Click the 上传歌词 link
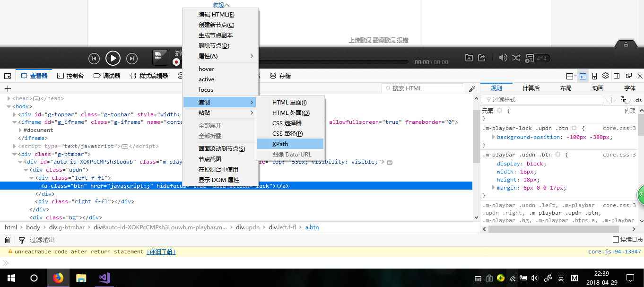Viewport: 644px width, 287px height. coord(360,40)
